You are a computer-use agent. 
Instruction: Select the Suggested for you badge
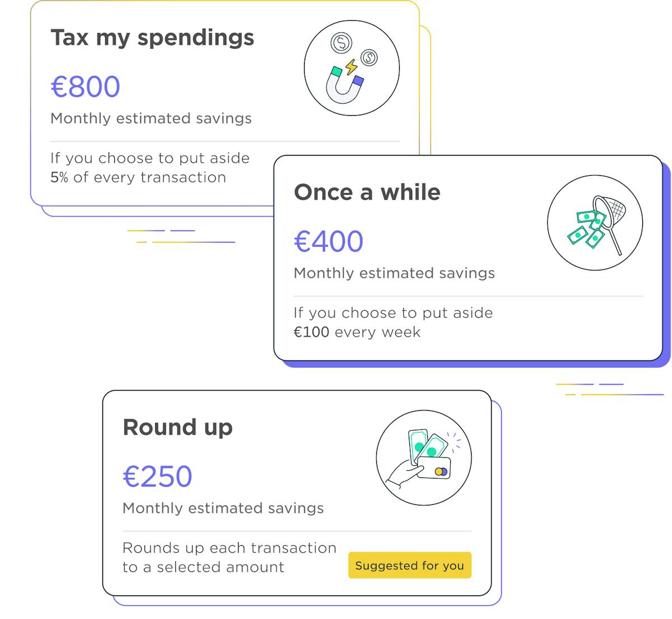[409, 565]
